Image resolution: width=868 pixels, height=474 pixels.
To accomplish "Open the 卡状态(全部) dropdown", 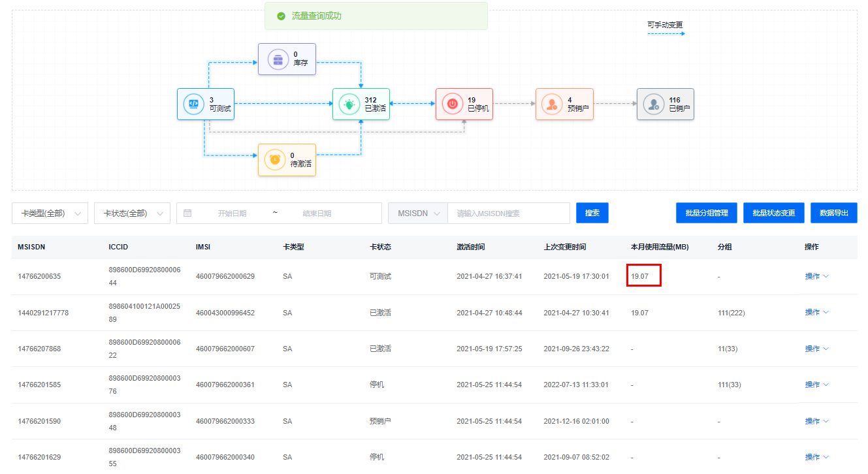I will pos(132,213).
